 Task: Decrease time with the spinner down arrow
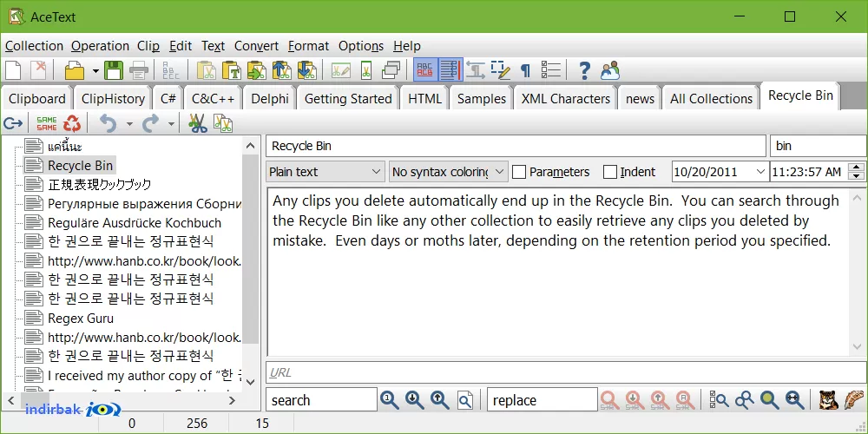pyautogui.click(x=857, y=176)
